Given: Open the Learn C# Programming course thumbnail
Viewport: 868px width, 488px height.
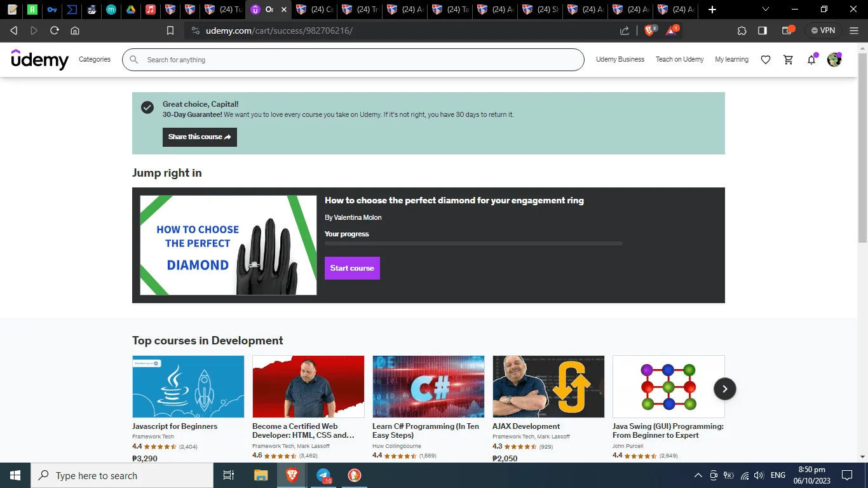Looking at the screenshot, I should click(x=428, y=386).
